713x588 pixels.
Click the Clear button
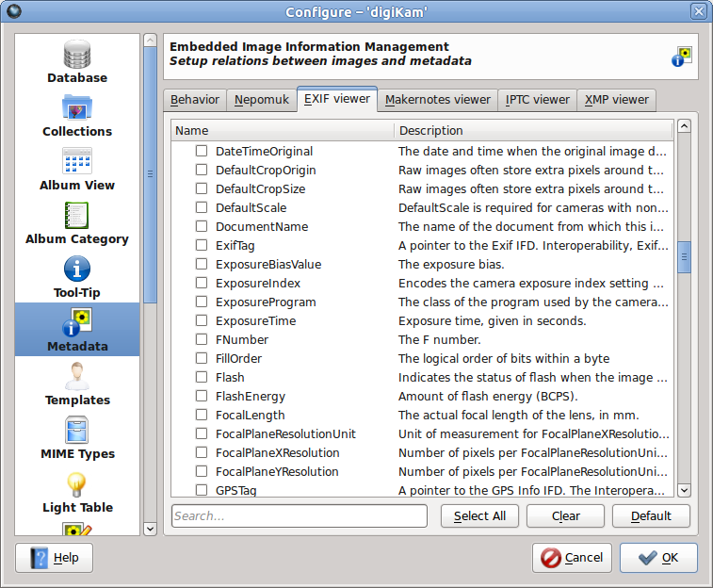click(x=566, y=515)
